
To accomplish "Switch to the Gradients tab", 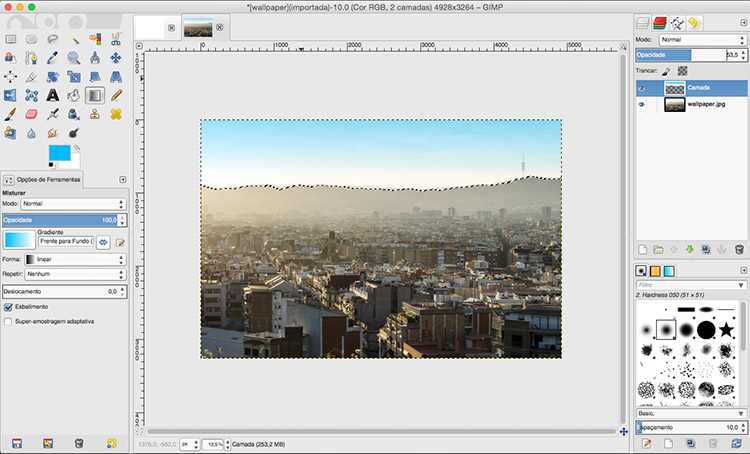I will click(x=669, y=271).
